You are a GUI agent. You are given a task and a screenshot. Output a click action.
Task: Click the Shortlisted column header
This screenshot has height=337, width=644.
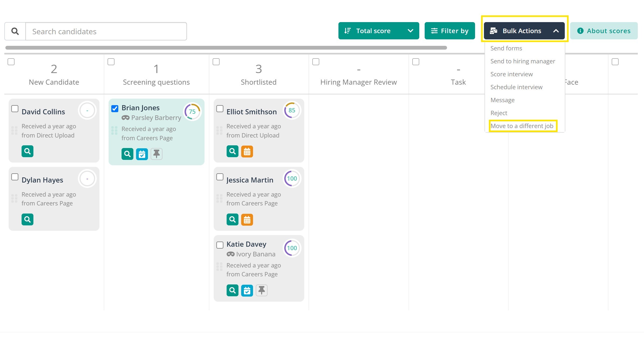[x=259, y=74]
